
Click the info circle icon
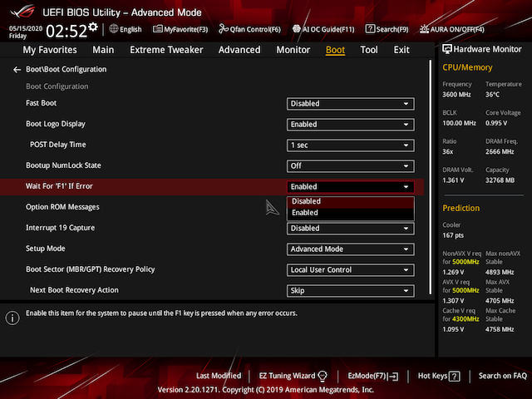tap(12, 318)
